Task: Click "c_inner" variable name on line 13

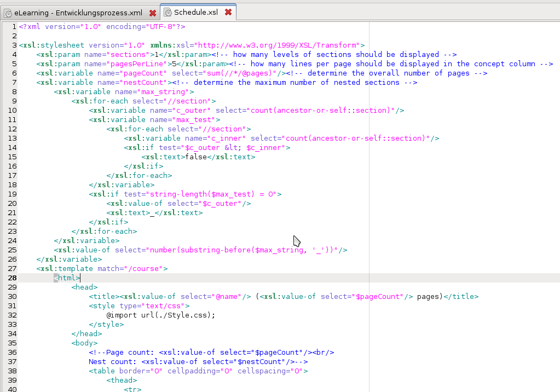Action: [227, 139]
